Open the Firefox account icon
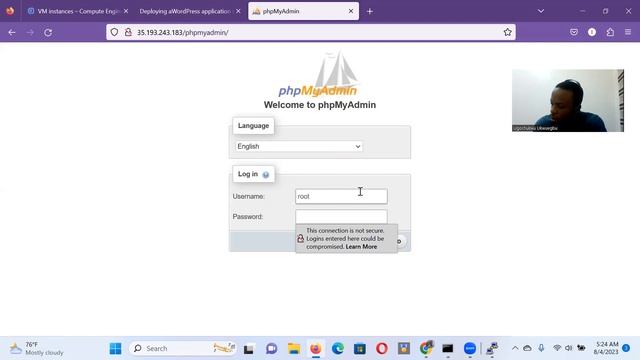The image size is (640, 360). (592, 32)
